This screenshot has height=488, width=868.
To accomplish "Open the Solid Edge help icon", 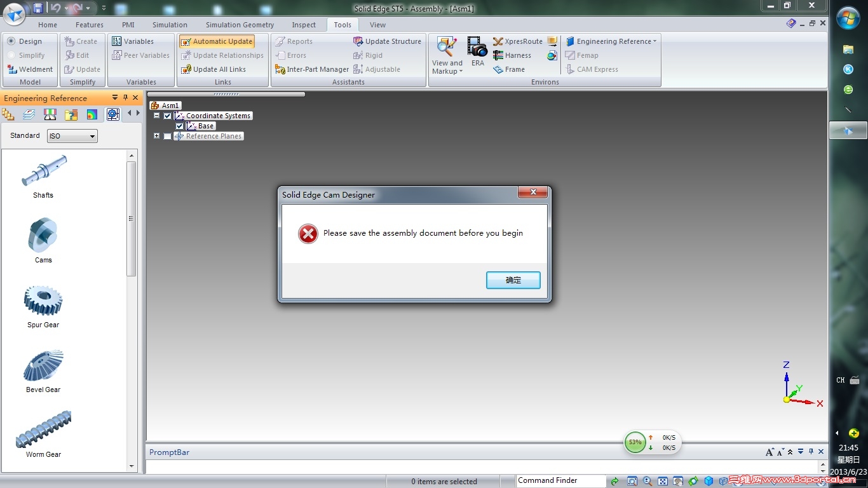I will (x=791, y=24).
